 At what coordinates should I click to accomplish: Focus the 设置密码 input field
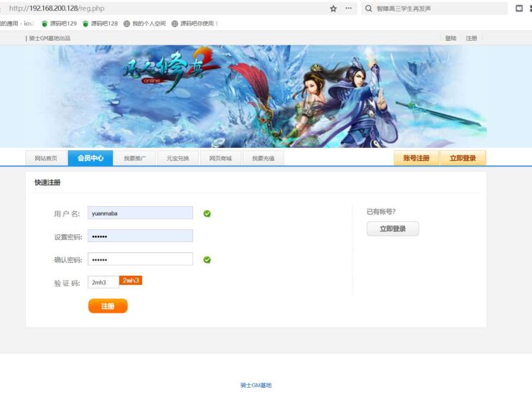point(140,236)
